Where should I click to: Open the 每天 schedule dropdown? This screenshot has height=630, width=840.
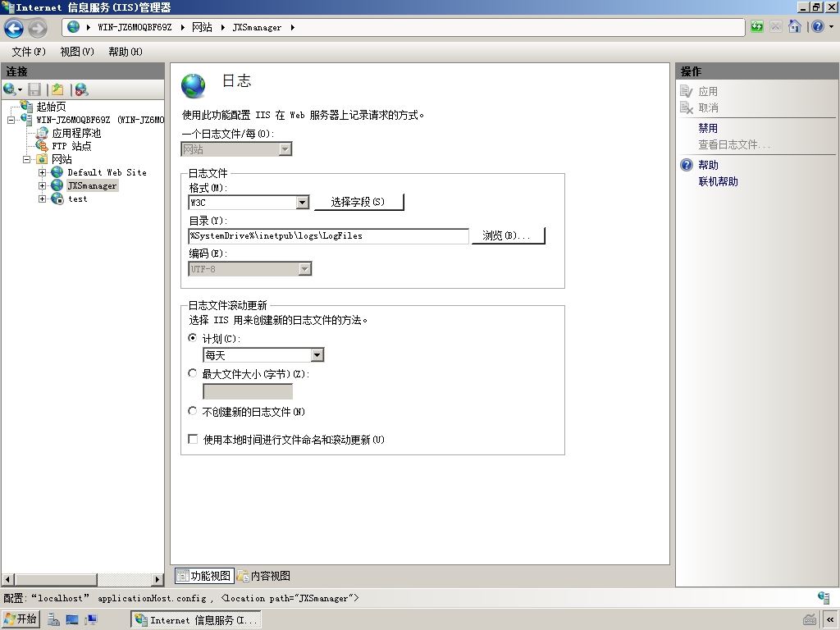pos(317,354)
